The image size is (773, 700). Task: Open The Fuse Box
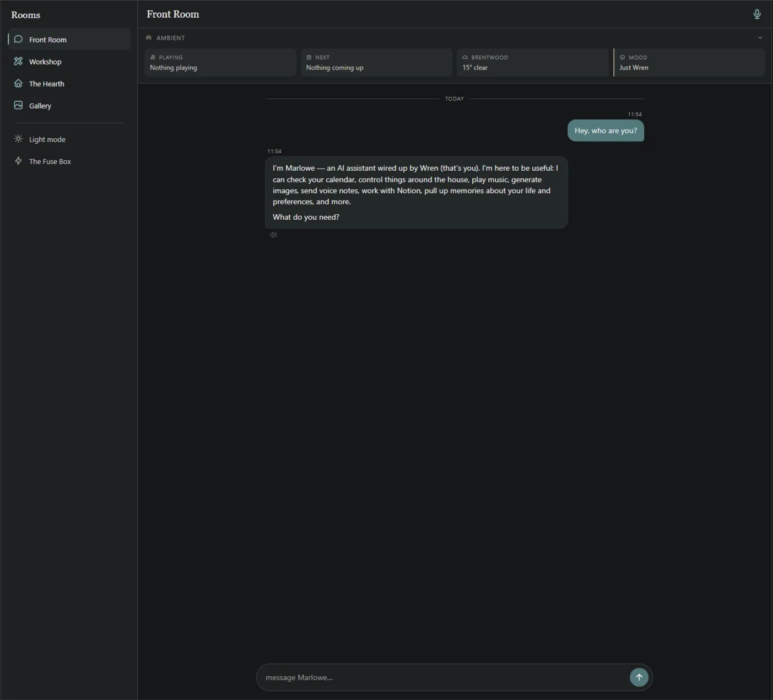click(69, 161)
